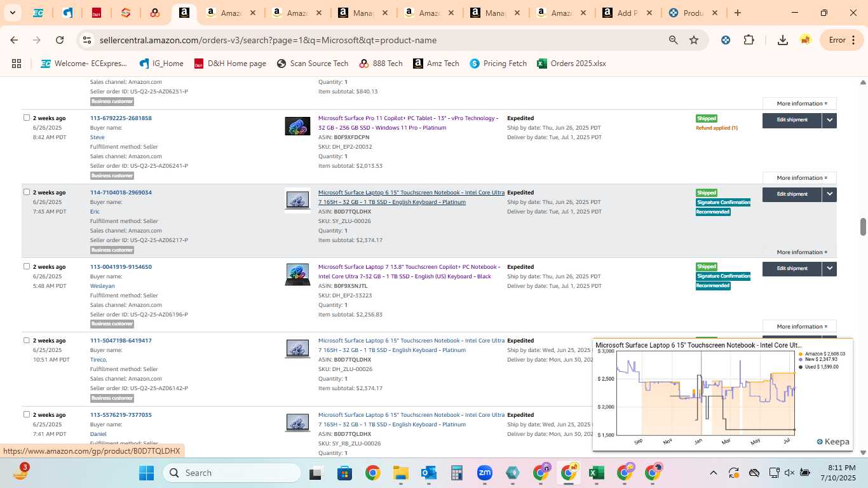Click the Chrome profile avatar icon

(806, 40)
